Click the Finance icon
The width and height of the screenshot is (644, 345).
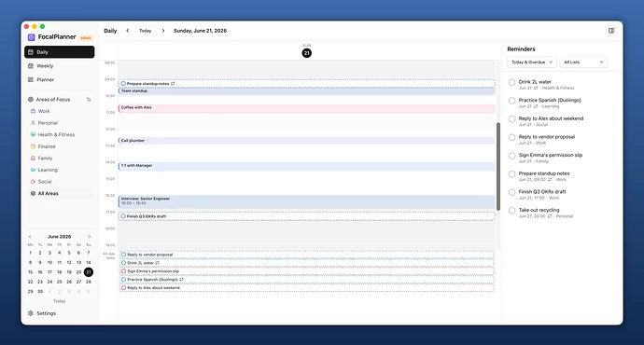tap(33, 146)
